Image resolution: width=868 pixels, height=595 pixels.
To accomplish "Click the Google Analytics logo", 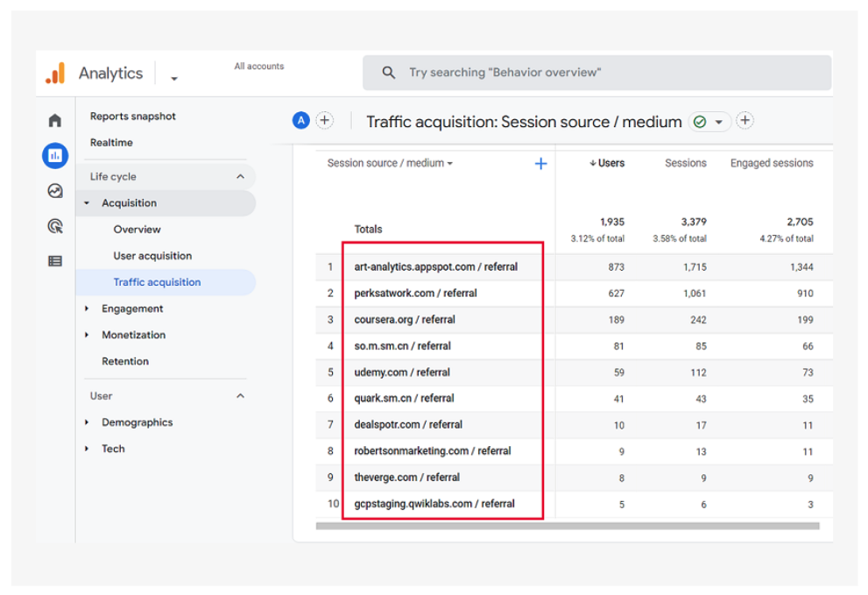I will tap(55, 73).
